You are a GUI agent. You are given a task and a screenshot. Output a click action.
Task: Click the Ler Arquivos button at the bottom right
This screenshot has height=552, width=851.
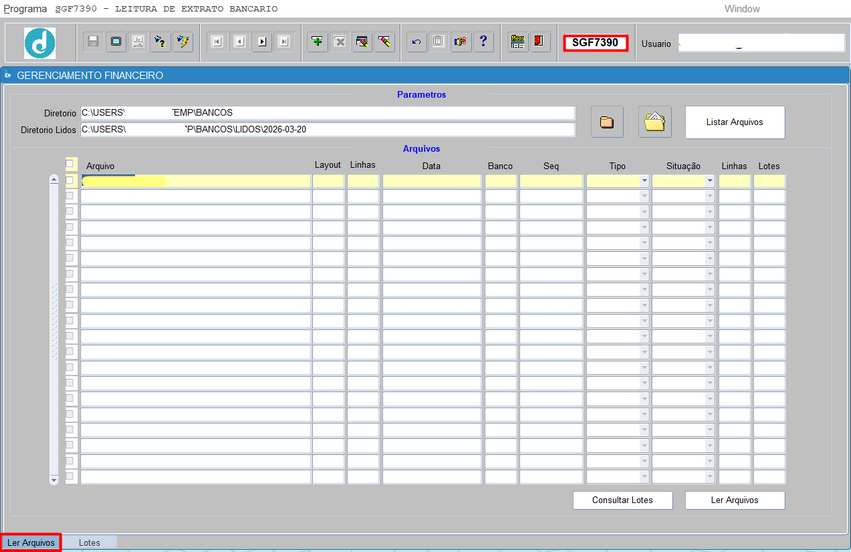tap(735, 500)
